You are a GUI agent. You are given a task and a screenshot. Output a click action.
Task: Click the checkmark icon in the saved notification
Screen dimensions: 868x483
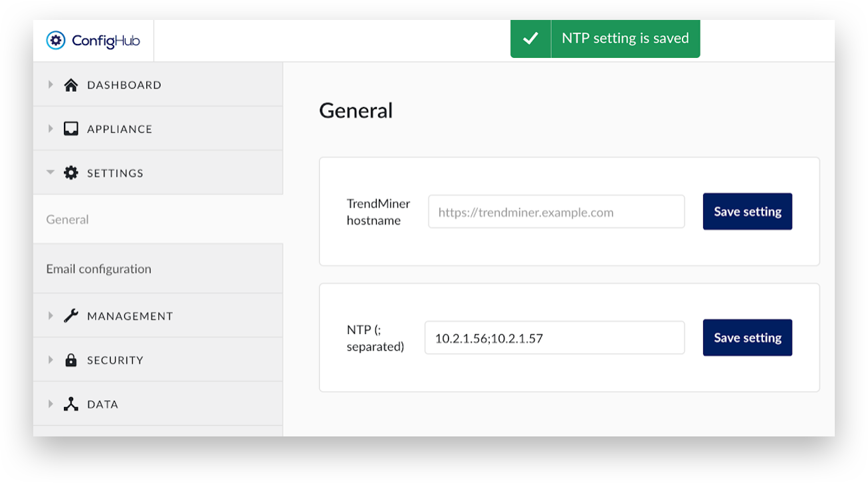coord(530,39)
